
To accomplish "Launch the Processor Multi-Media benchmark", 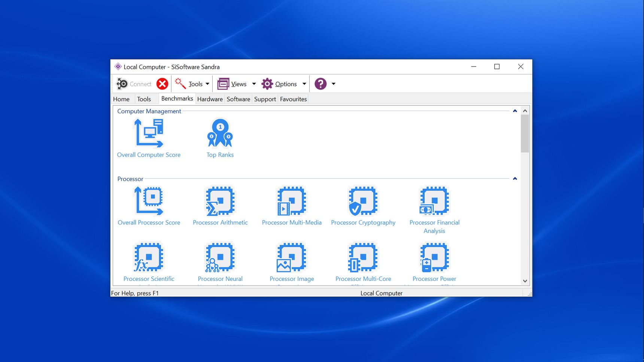I will click(292, 202).
